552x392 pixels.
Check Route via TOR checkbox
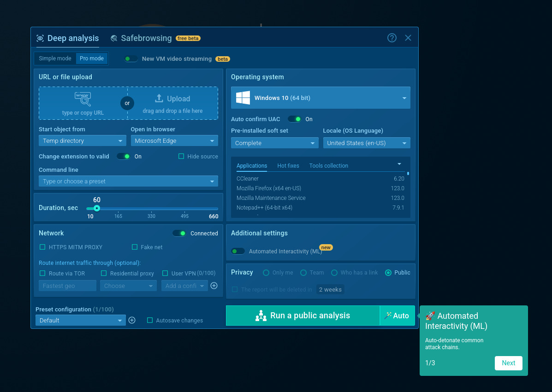42,273
